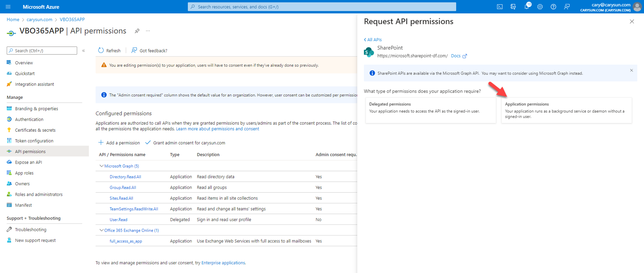Open Directory.Read.All permission
Image resolution: width=644 pixels, height=273 pixels.
[x=125, y=177]
